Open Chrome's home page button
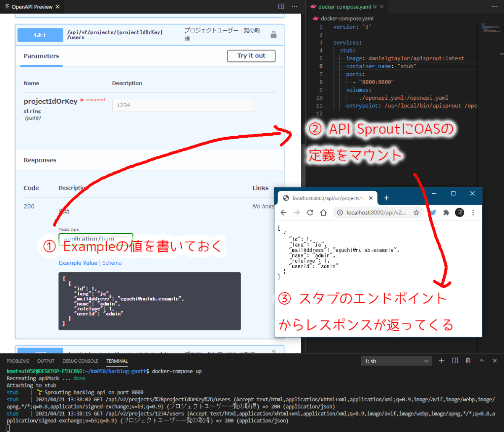504x432 pixels. pos(323,213)
